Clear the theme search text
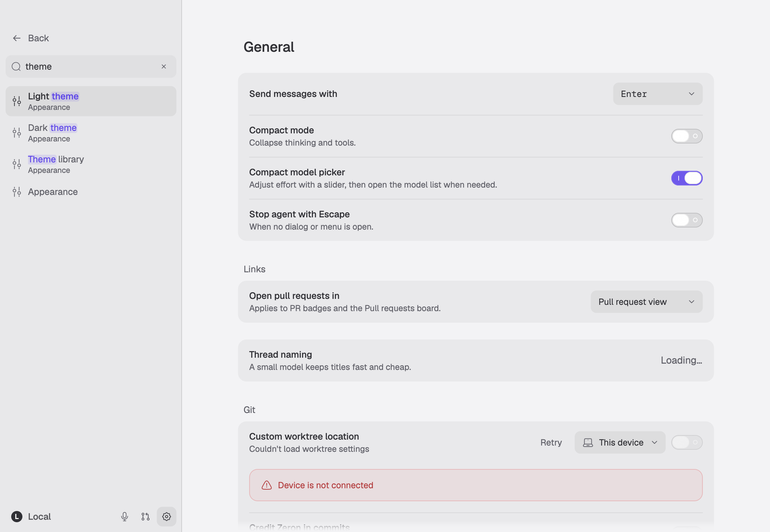The image size is (770, 532). pos(164,66)
